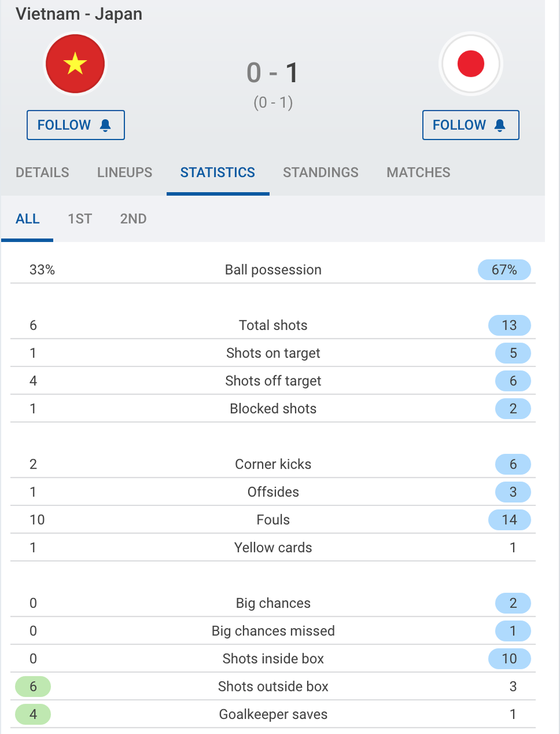Click the Vietnam - Japan match title
This screenshot has height=734, width=560.
pos(79,14)
